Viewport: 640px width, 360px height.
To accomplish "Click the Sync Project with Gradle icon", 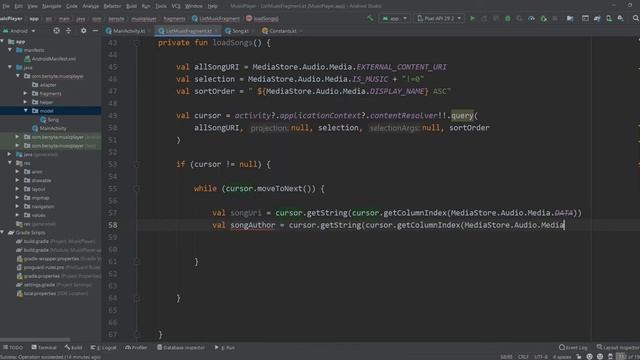I will click(x=597, y=18).
